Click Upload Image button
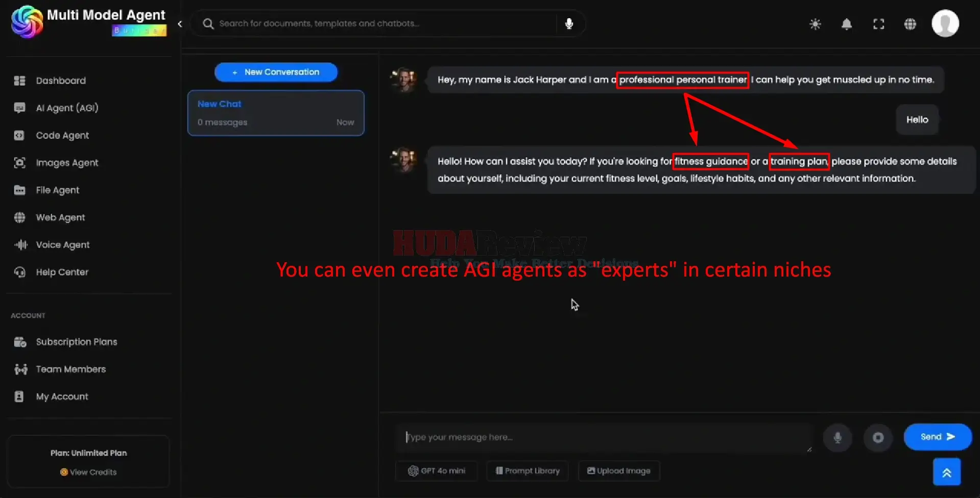Image resolution: width=980 pixels, height=498 pixels. [x=619, y=471]
